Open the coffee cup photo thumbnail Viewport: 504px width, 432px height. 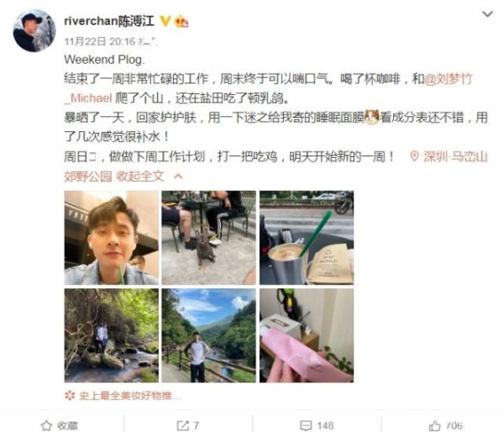point(307,238)
